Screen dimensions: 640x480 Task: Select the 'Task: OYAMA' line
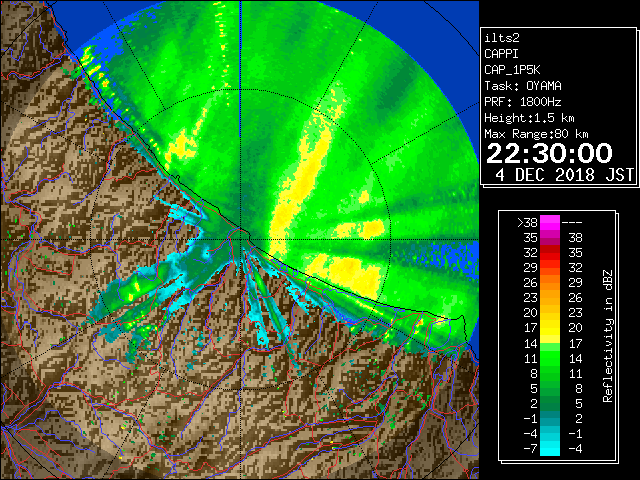click(523, 86)
